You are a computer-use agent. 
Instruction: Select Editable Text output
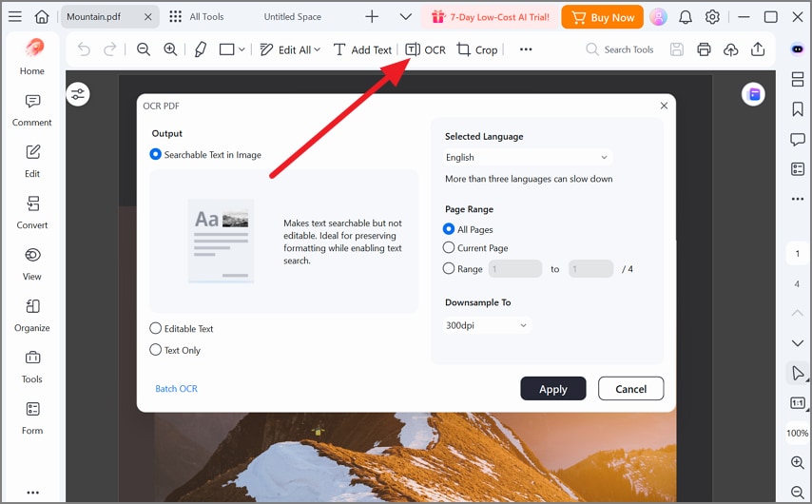[x=182, y=328]
